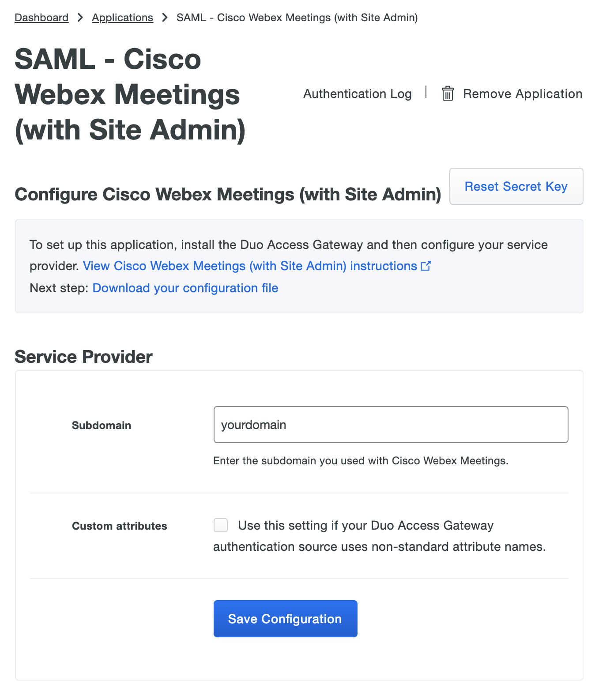Click the current SAML breadcrumb entry
Viewport: 595px width, 700px height.
[297, 17]
